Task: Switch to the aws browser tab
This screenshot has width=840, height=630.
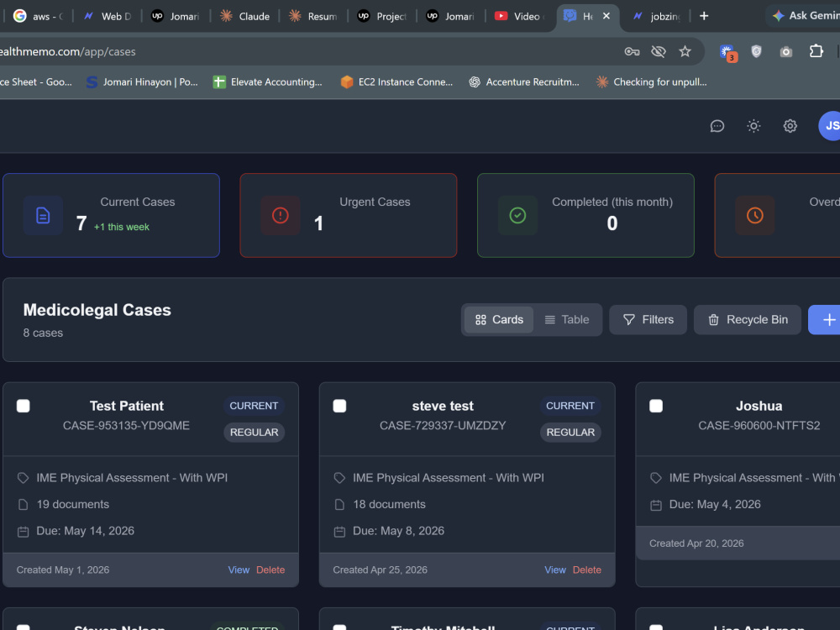Action: tap(39, 16)
